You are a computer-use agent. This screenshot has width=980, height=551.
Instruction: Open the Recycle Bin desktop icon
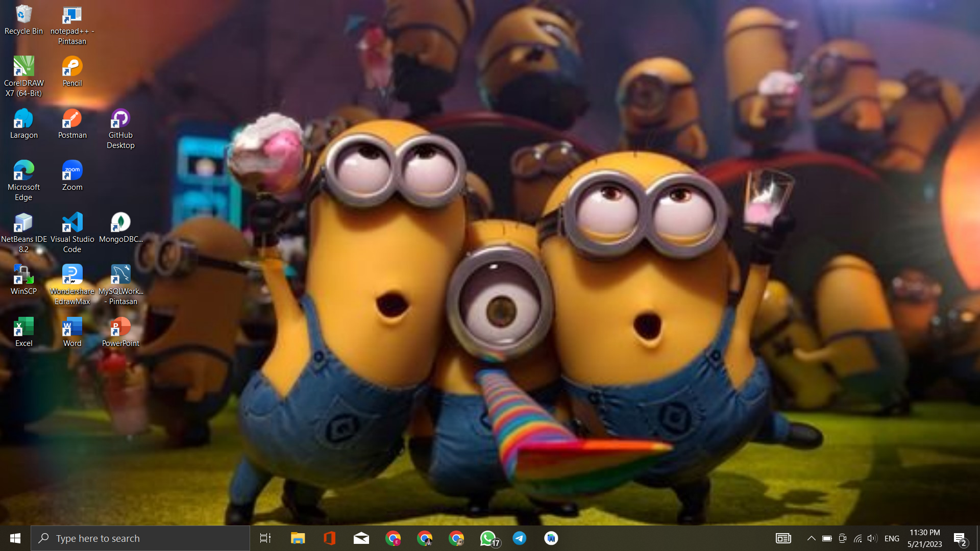[23, 20]
